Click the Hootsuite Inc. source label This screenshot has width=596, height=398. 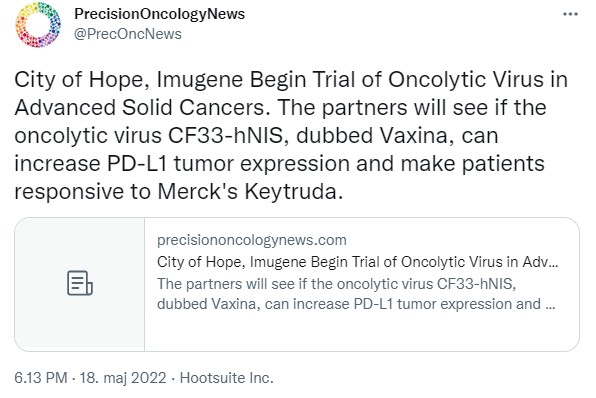(x=226, y=378)
